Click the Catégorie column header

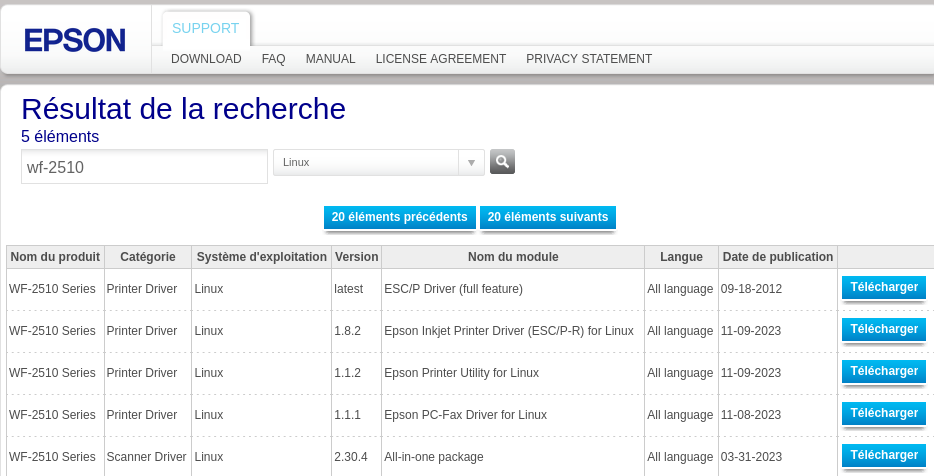[x=148, y=257]
